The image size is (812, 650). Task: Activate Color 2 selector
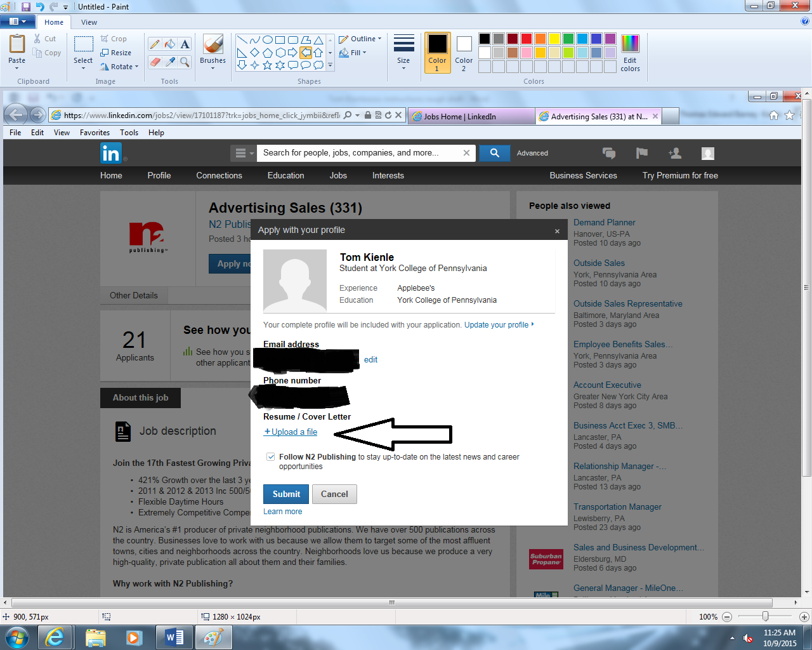tap(464, 53)
